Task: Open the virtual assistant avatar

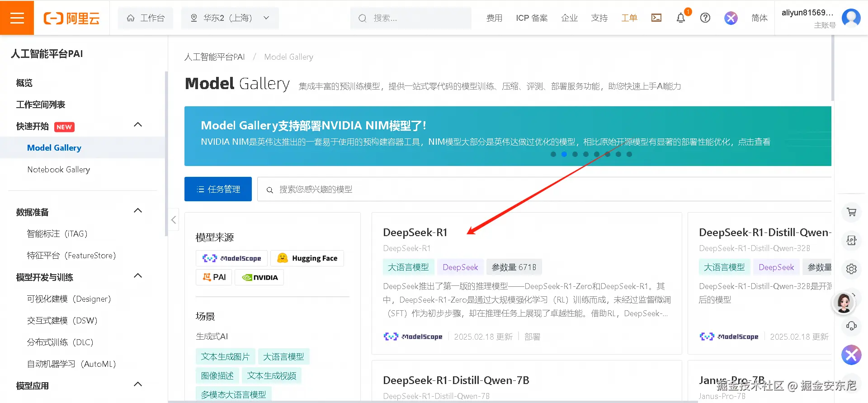Action: [x=844, y=303]
